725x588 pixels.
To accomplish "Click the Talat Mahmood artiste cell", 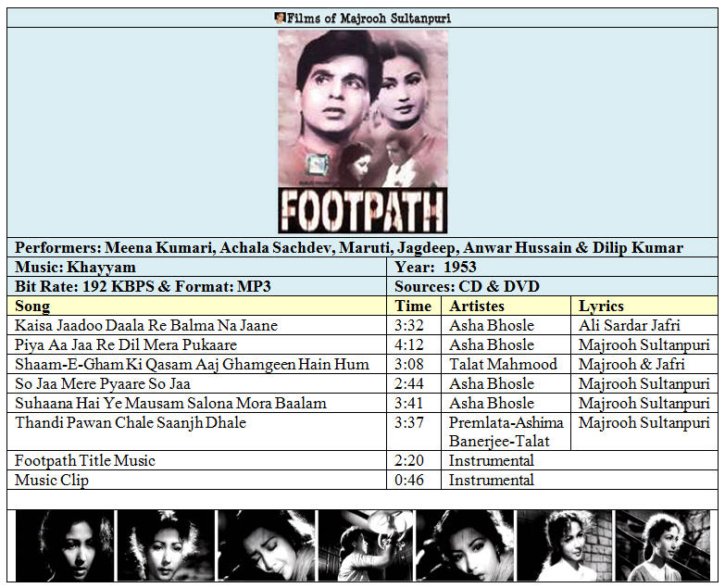I will [x=506, y=364].
